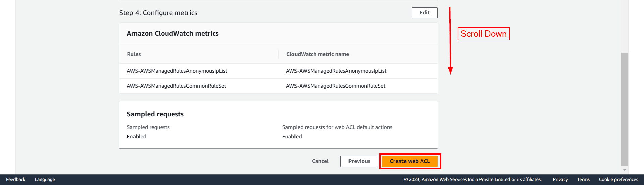Open the Terms link
644x185 pixels.
(x=583, y=180)
